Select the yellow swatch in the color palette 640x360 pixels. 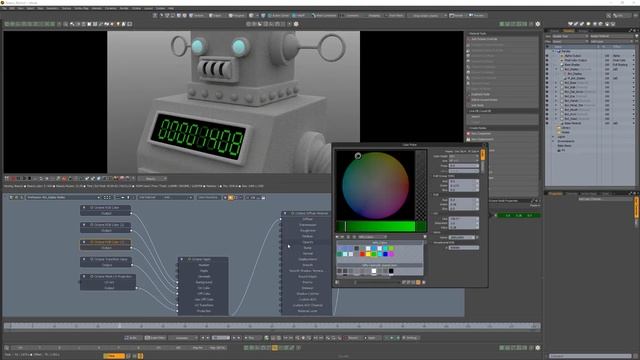click(368, 254)
